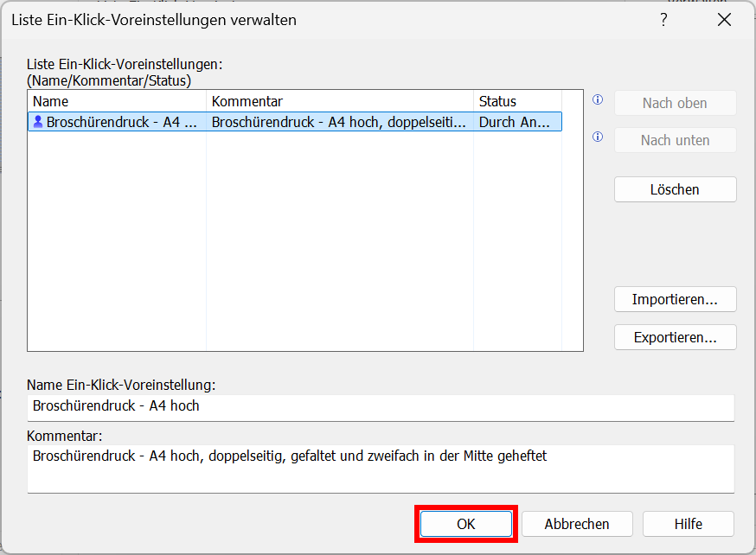The width and height of the screenshot is (756, 555).
Task: Click the Kommentar column header
Action: point(340,101)
